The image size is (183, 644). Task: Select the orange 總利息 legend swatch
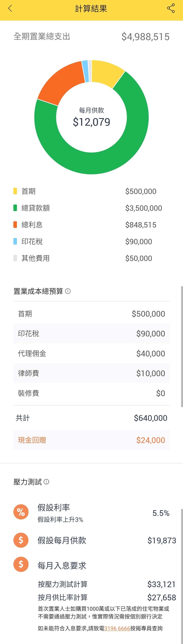point(15,225)
